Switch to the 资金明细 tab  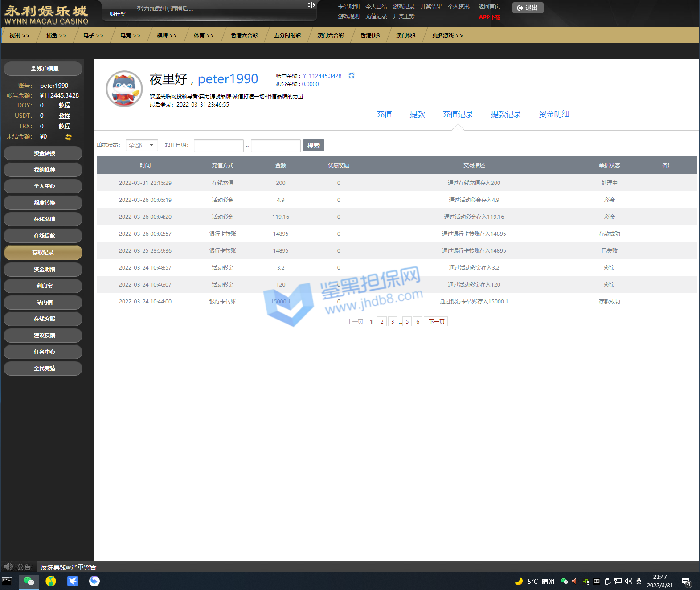pyautogui.click(x=554, y=114)
